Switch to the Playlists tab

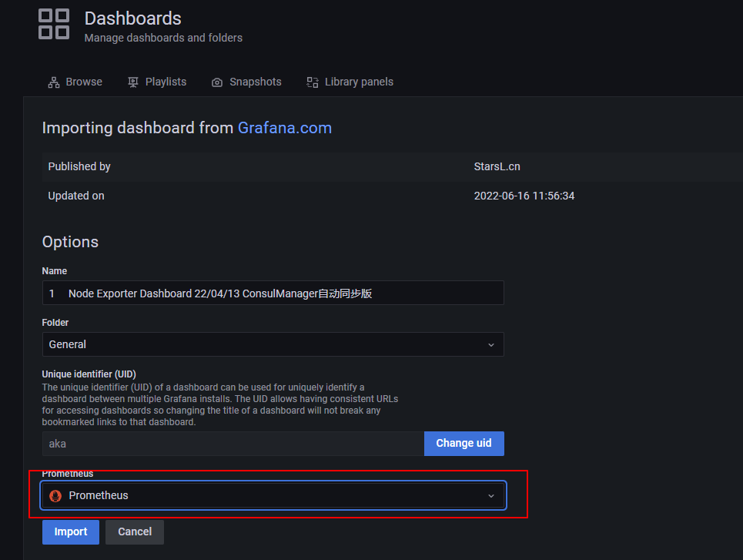coord(157,82)
